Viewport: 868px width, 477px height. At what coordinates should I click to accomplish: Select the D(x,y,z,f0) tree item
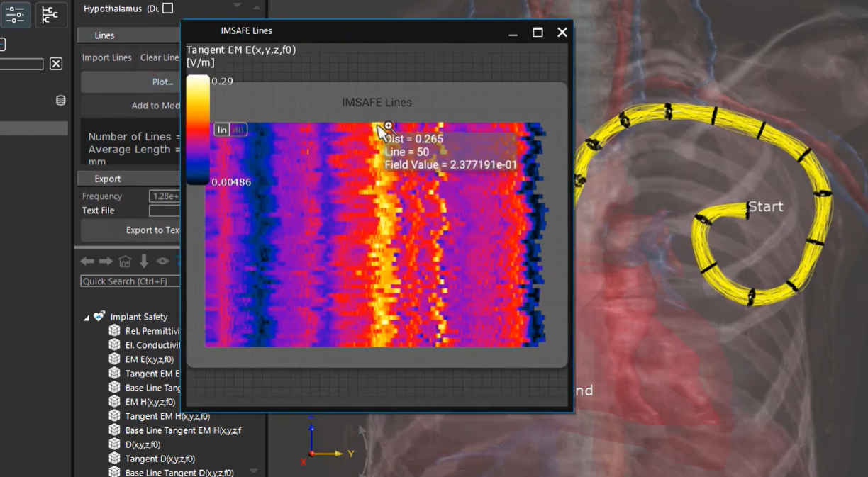[143, 444]
